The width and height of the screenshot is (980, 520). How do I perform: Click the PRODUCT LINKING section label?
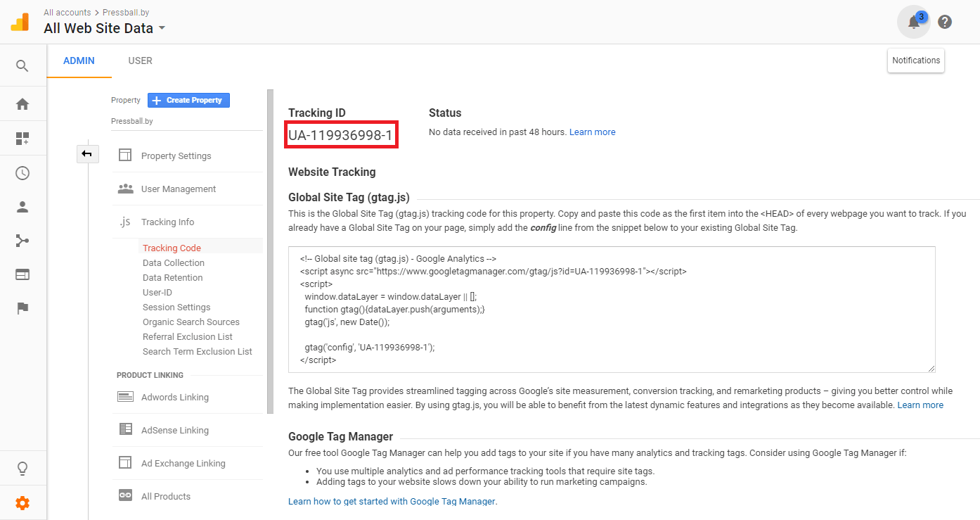tap(150, 375)
